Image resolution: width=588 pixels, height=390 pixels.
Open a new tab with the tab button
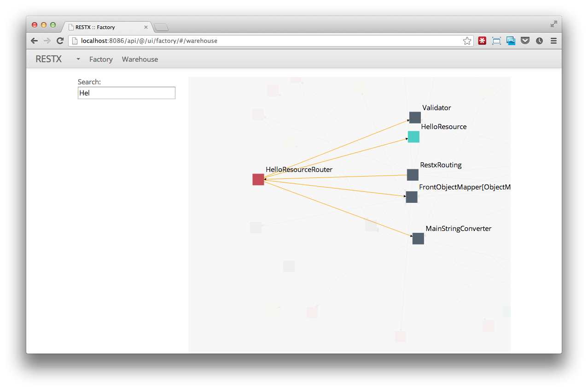click(x=161, y=27)
